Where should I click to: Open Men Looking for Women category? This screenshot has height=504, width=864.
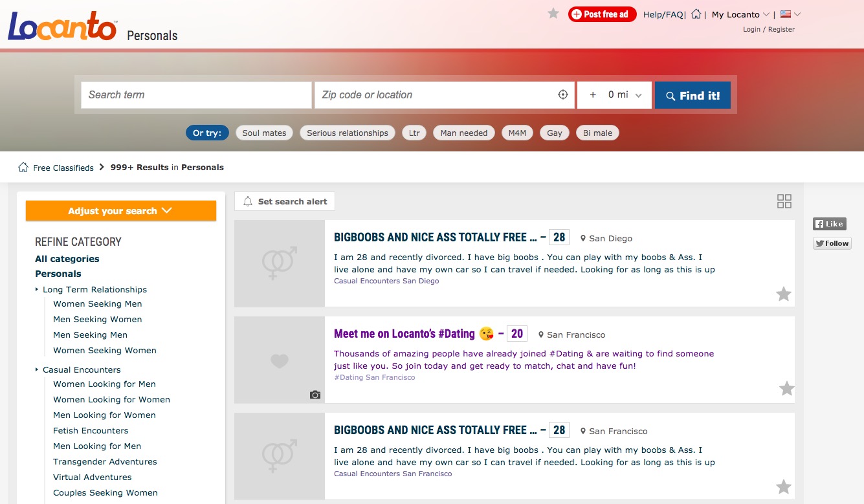pyautogui.click(x=104, y=415)
